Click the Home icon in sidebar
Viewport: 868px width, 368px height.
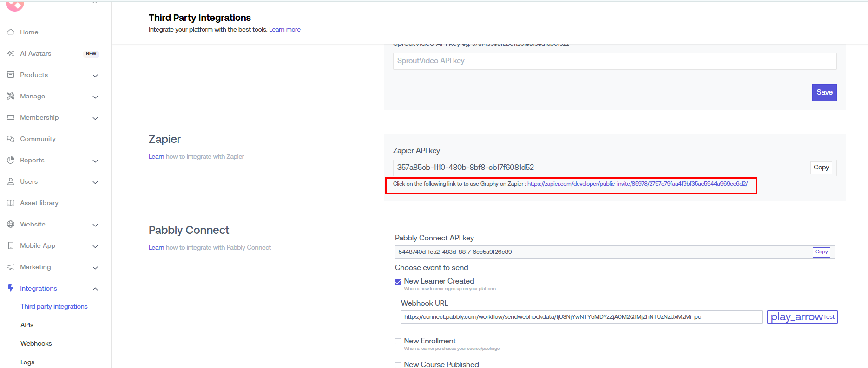11,32
